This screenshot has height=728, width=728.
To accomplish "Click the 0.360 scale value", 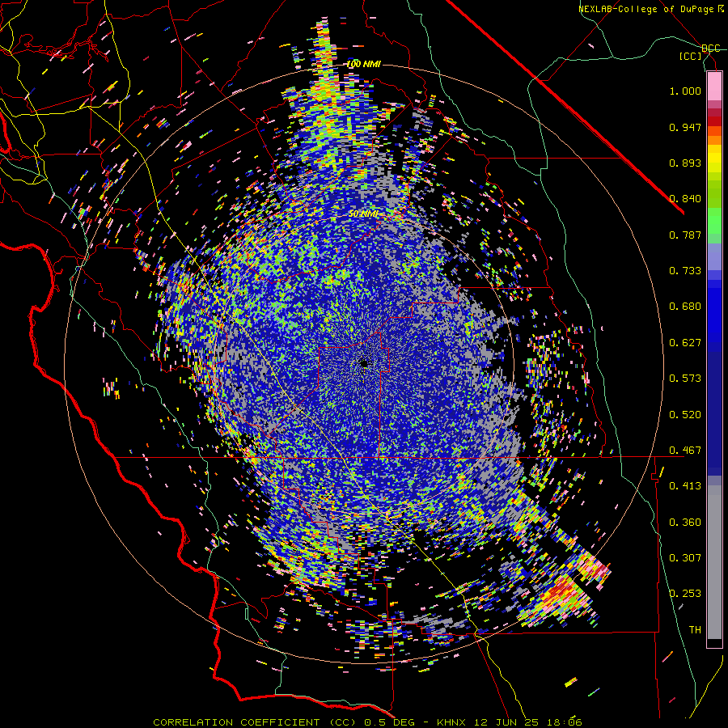I will (x=685, y=523).
